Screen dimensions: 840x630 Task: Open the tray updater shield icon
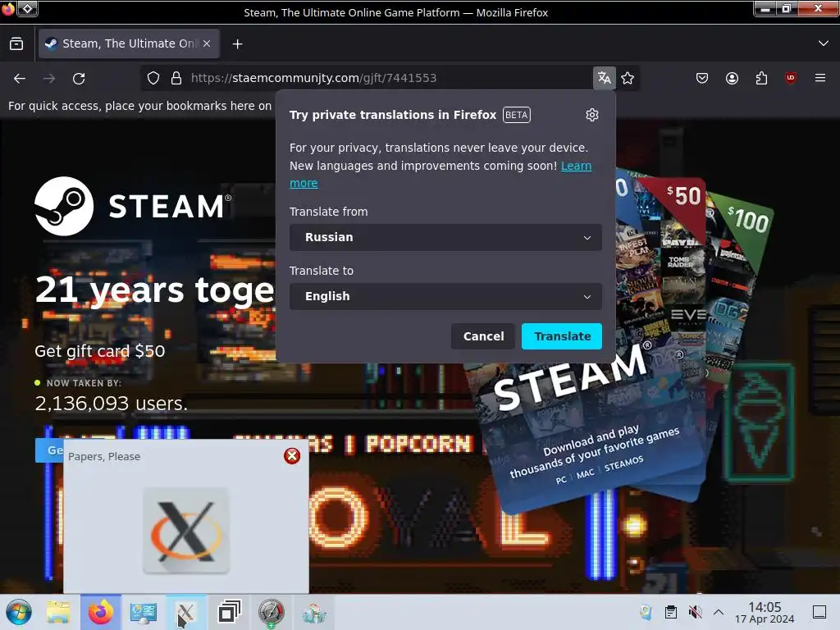646,612
